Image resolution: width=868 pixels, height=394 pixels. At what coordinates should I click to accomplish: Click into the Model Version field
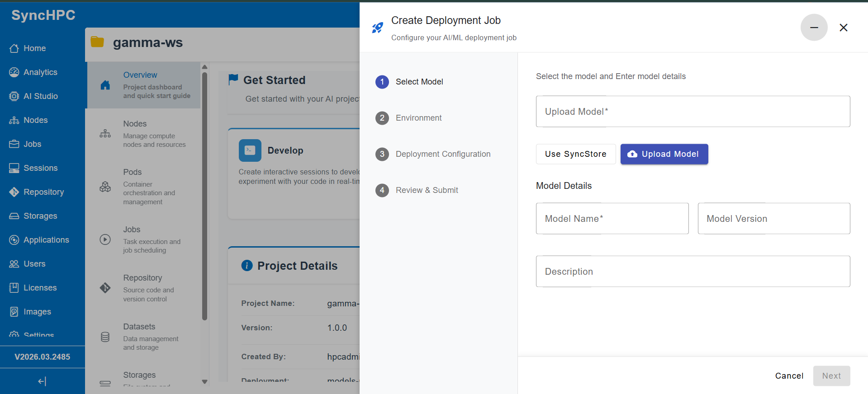[x=773, y=219]
